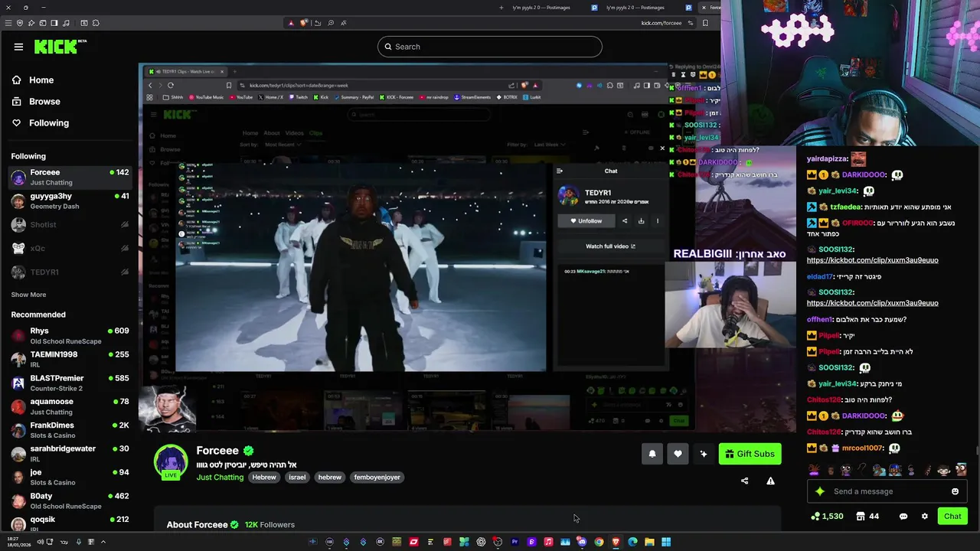
Task: Click the Brave Shields lion icon
Action: 303,23
